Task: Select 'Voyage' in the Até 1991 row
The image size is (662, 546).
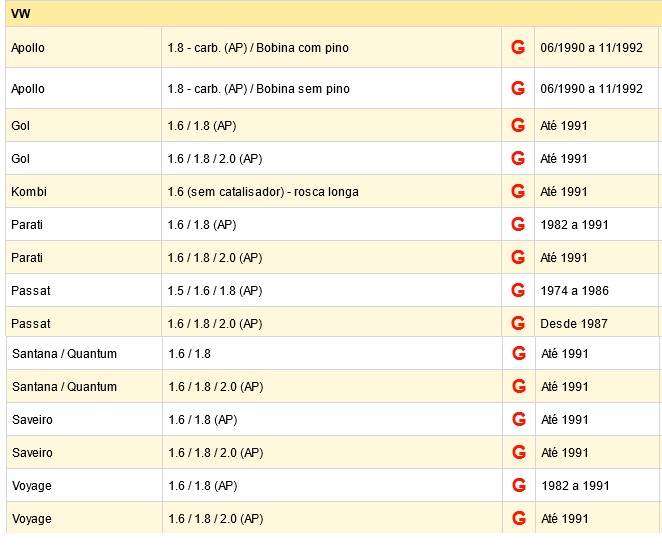Action: 32,519
